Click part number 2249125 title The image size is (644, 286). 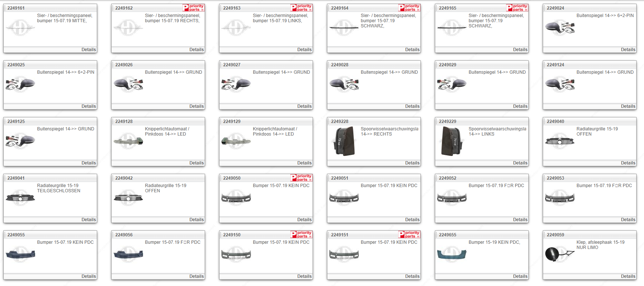[16, 122]
